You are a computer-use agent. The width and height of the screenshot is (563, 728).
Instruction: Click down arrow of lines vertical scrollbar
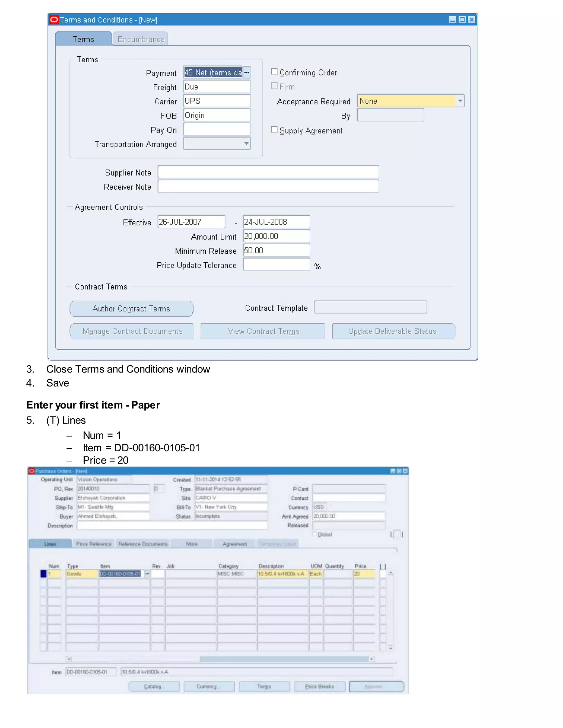(391, 648)
